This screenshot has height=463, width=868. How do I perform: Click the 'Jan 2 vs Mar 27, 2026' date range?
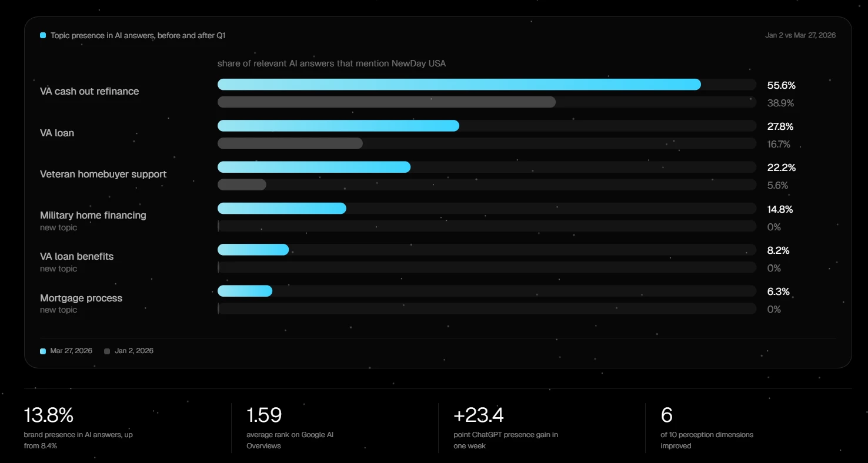tap(800, 35)
